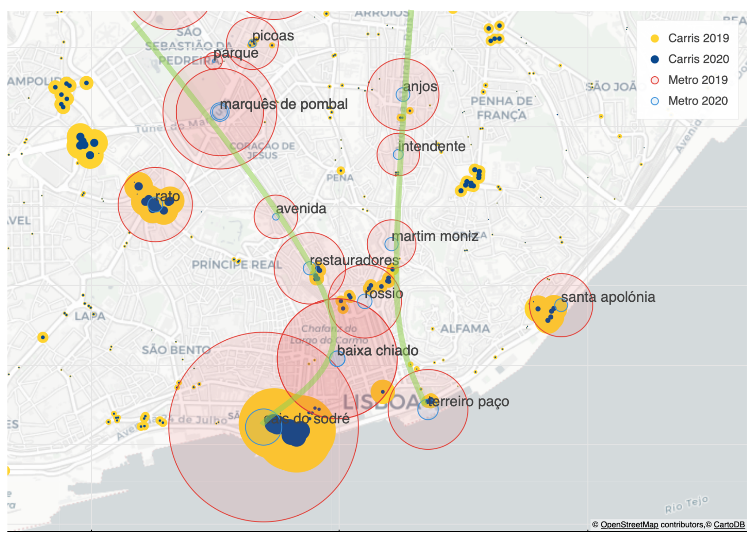Screen dimensions: 756x539
Task: Open the CartoDB attribution link
Action: 729,525
